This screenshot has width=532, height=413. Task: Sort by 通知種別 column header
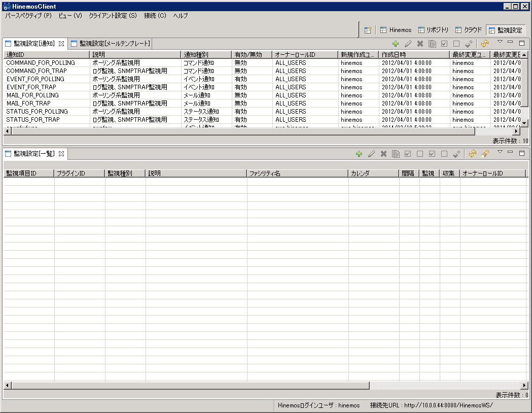point(206,55)
